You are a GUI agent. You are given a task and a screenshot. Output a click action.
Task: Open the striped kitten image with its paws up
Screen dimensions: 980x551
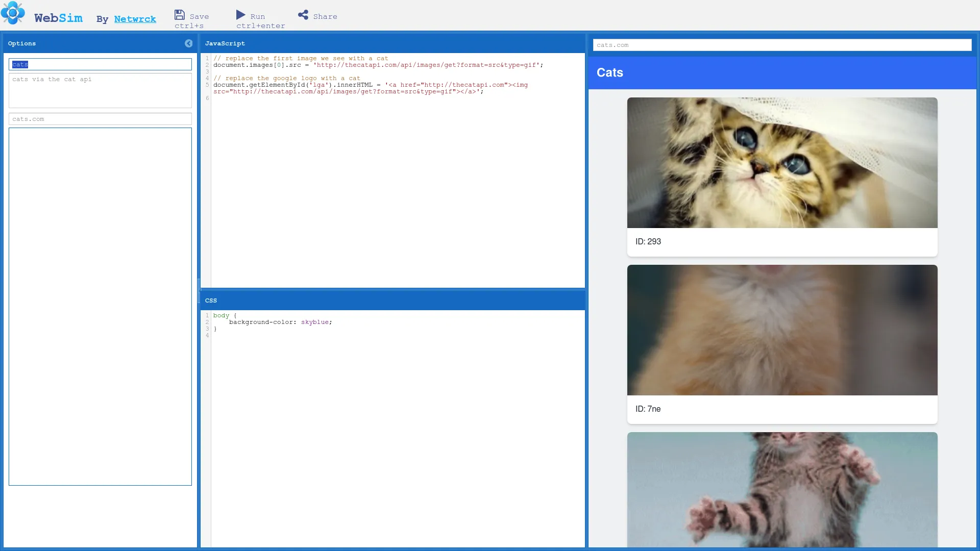click(782, 490)
